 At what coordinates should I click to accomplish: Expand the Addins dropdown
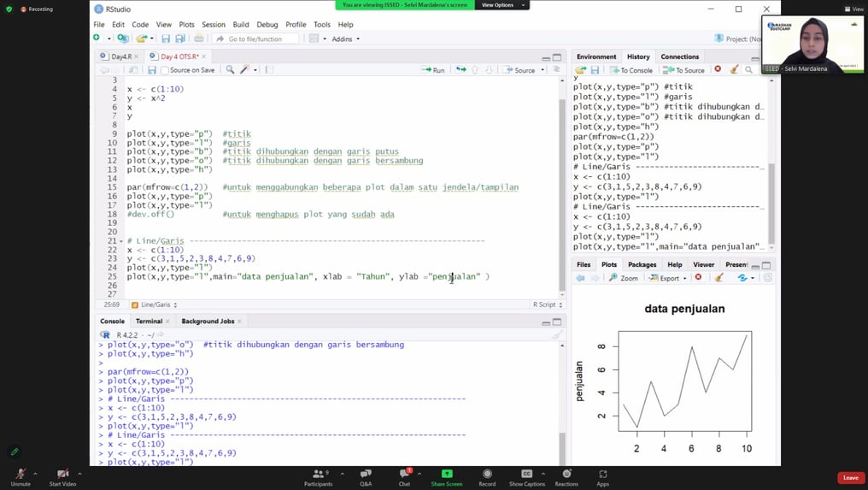pyautogui.click(x=345, y=38)
